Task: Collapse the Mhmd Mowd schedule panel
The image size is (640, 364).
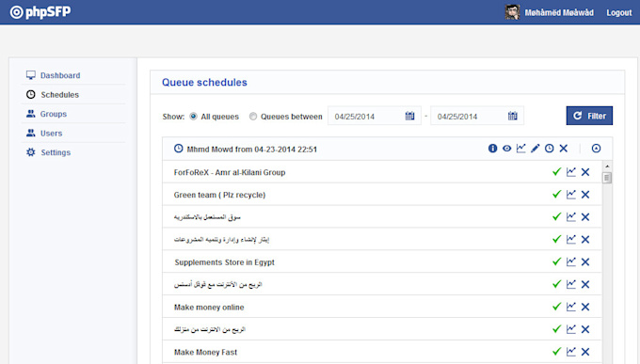Action: [596, 148]
